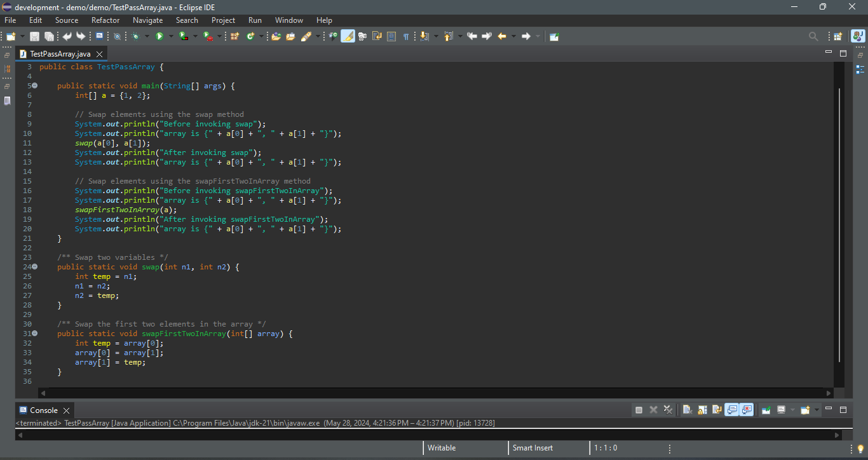The width and height of the screenshot is (868, 460).
Task: Click the Java perspective button
Action: [x=857, y=36]
